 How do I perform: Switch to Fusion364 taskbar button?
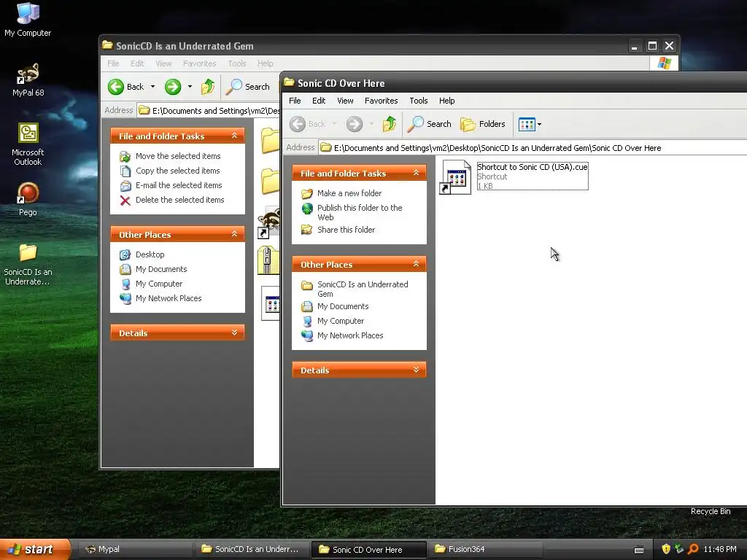[485, 550]
